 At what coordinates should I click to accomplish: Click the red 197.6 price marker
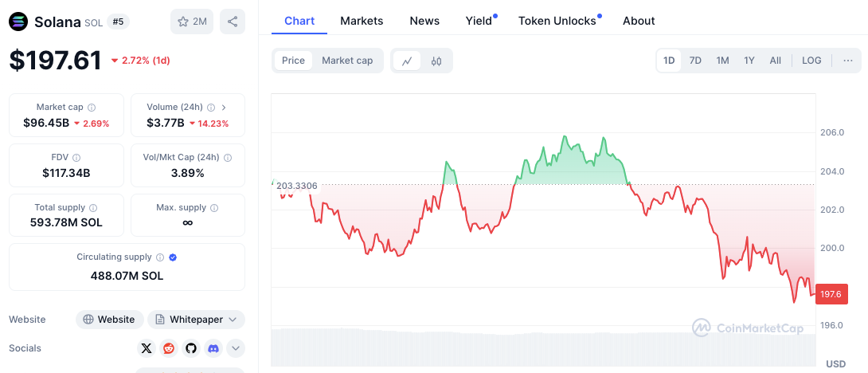click(x=831, y=295)
